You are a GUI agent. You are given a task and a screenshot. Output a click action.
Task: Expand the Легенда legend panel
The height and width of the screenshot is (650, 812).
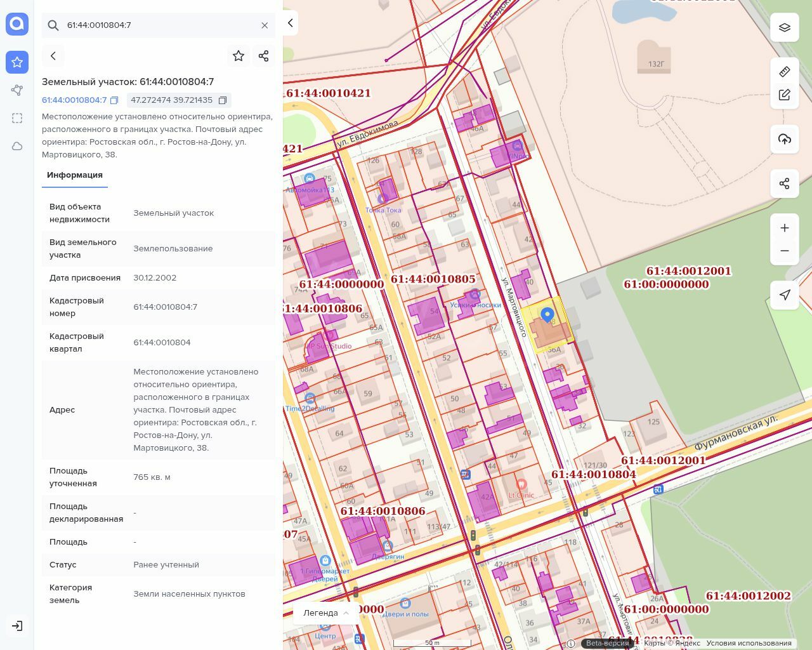click(x=326, y=613)
